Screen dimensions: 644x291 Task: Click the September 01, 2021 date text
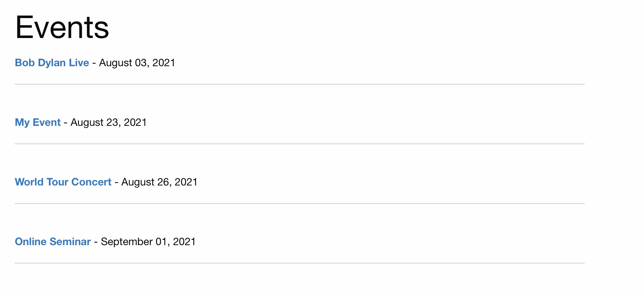[148, 242]
